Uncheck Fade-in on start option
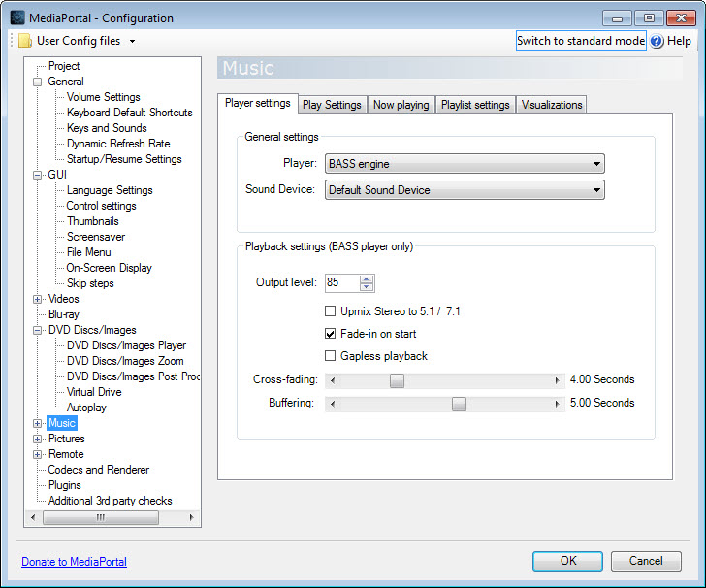 pyautogui.click(x=330, y=334)
